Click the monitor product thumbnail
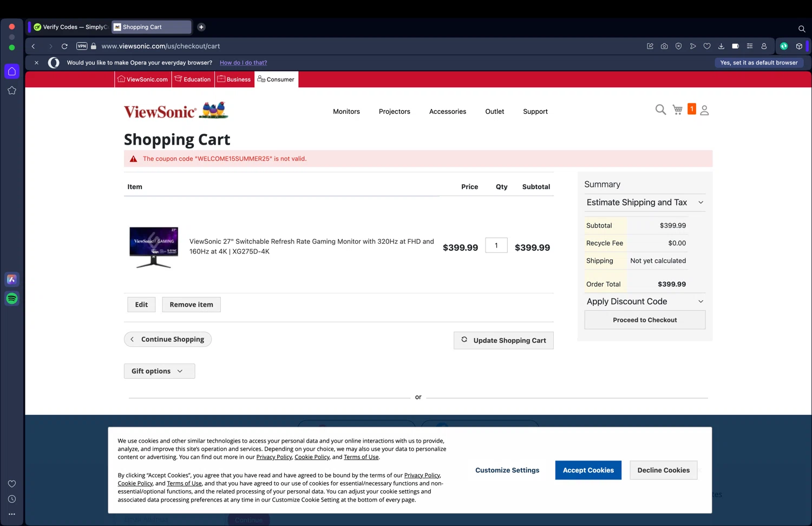Viewport: 812px width, 526px height. click(x=154, y=248)
